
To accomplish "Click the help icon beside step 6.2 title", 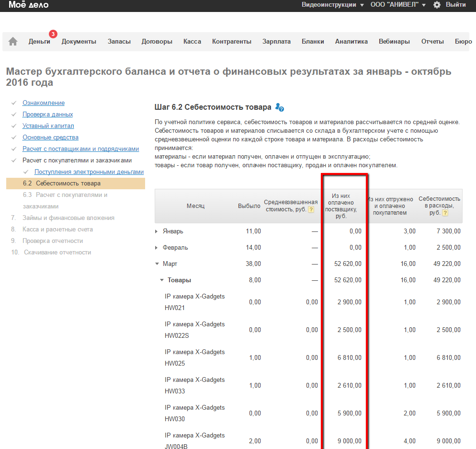I will click(x=280, y=107).
